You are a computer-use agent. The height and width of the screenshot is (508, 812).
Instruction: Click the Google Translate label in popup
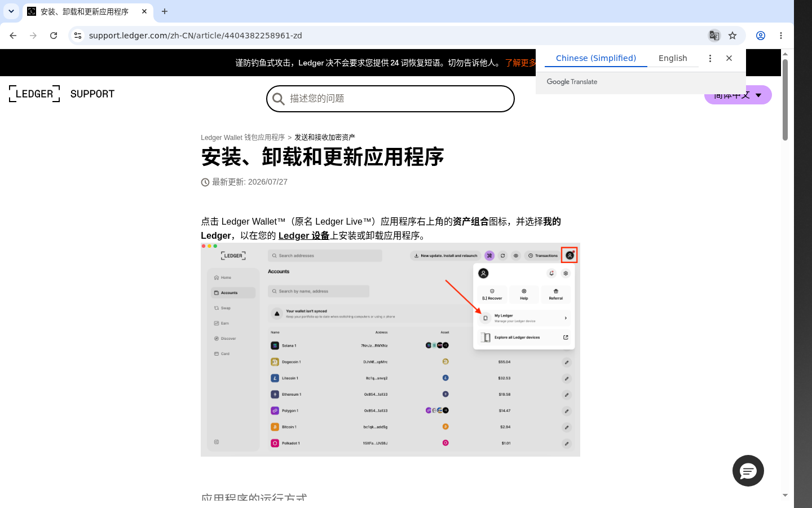572,82
